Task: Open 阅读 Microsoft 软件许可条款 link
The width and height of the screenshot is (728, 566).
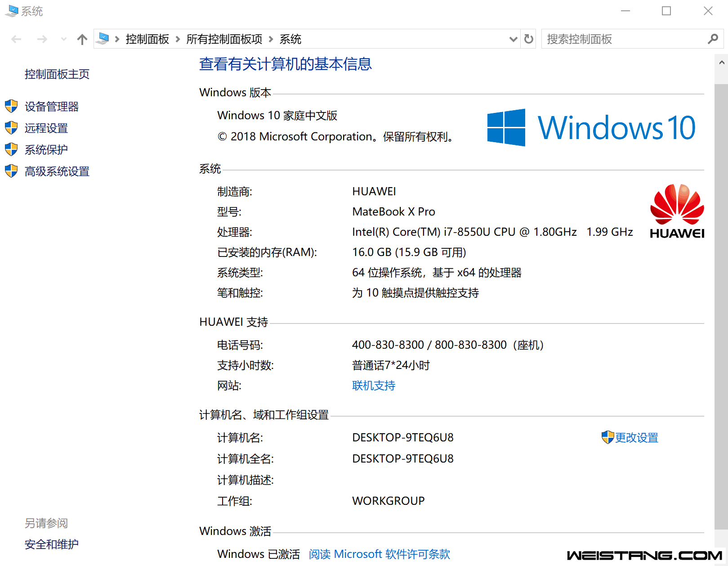Action: 380,554
